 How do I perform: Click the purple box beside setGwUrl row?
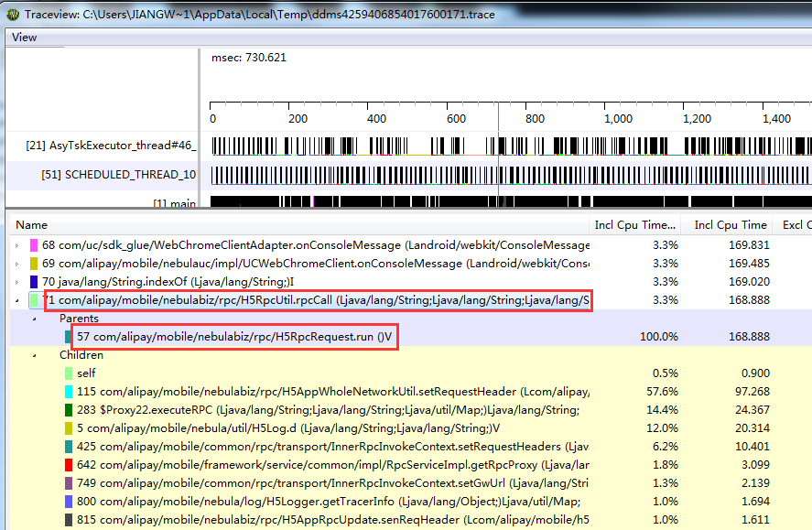coord(70,483)
